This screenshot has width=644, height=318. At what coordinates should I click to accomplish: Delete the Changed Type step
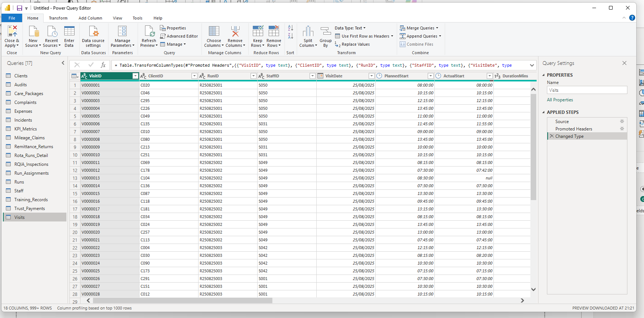[x=552, y=136]
